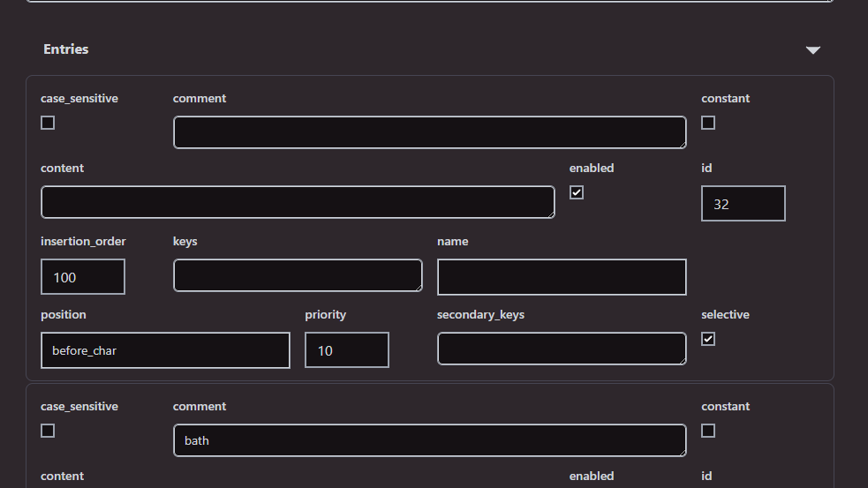Viewport: 868px width, 488px height.
Task: Uncheck the enabled checkbox in entry 32
Action: (x=577, y=192)
